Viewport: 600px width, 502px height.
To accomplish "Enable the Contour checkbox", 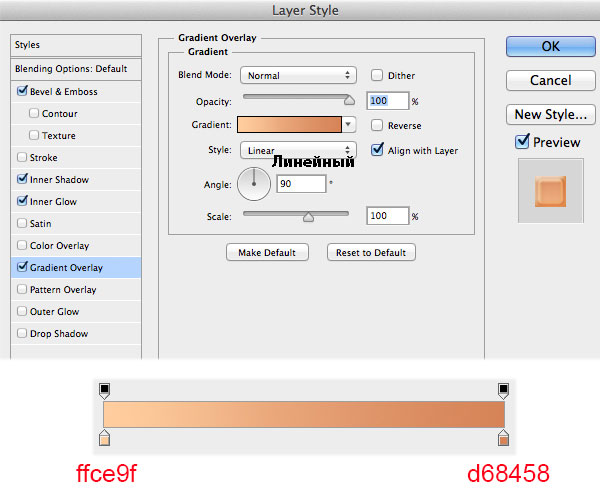I will coord(34,113).
